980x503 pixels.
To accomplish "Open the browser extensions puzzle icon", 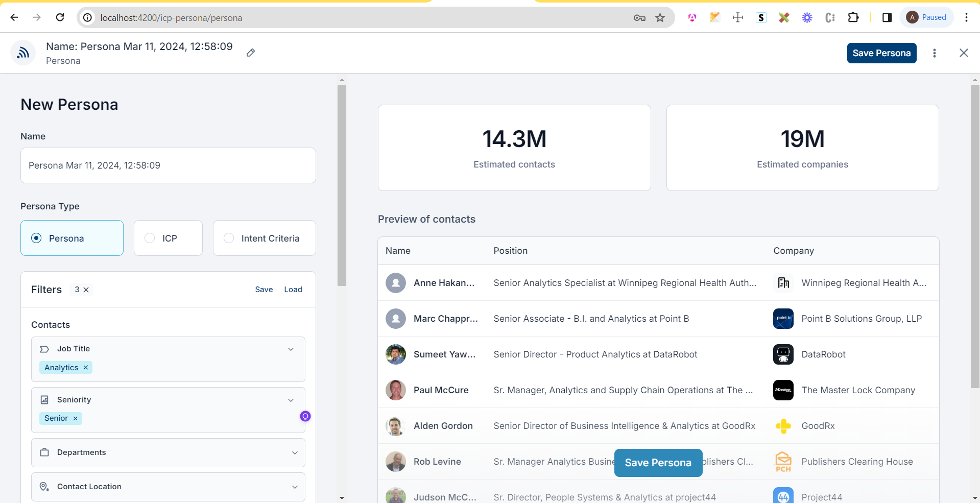I will tap(853, 18).
